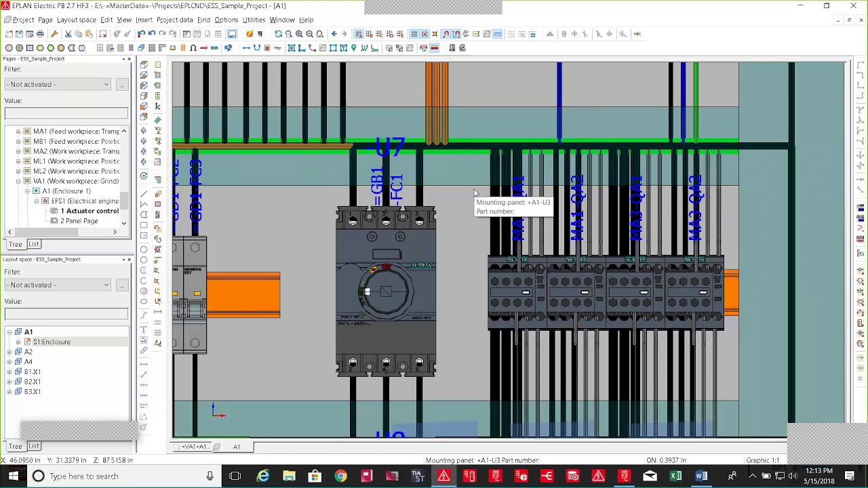Open Word from the taskbar

point(701,476)
